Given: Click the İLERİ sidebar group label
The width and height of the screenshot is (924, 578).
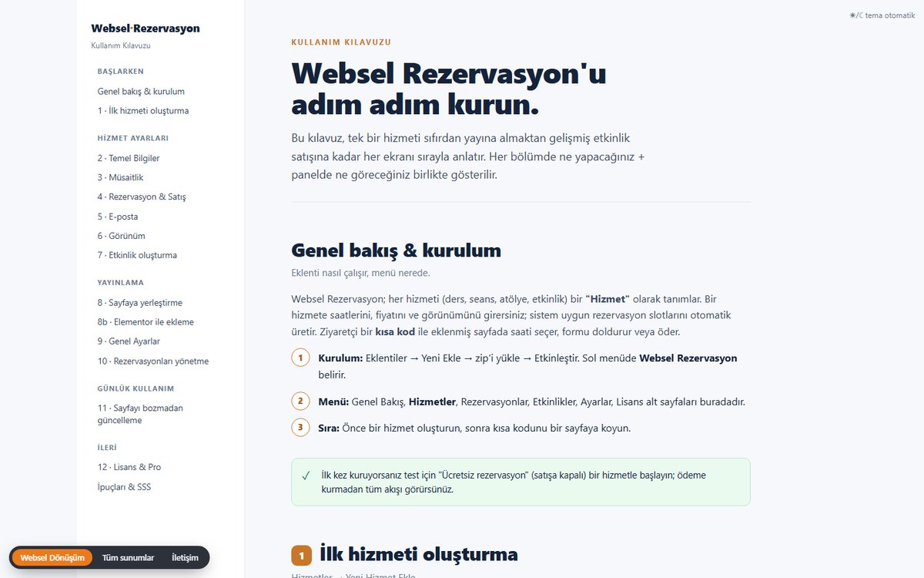Looking at the screenshot, I should pos(107,448).
